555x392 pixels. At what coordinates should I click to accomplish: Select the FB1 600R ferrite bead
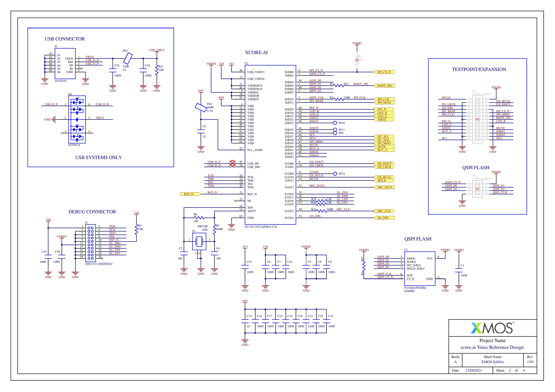(x=201, y=108)
